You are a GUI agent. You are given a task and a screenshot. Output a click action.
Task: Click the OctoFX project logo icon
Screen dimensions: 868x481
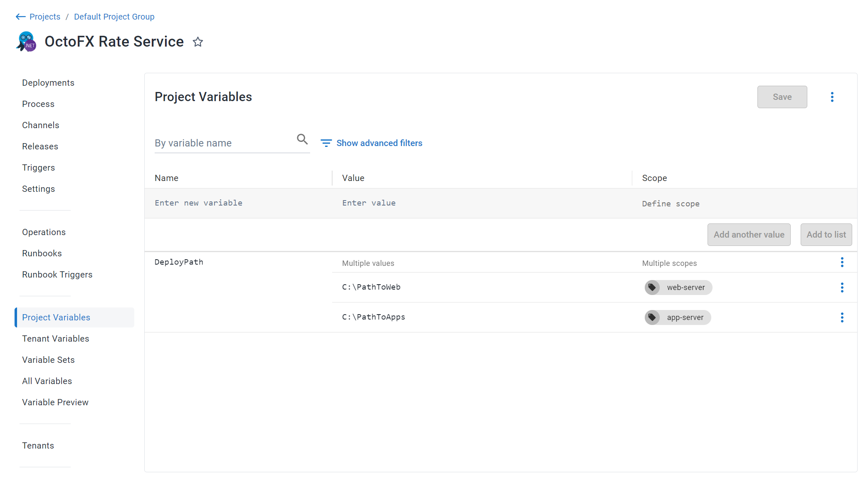click(x=26, y=42)
